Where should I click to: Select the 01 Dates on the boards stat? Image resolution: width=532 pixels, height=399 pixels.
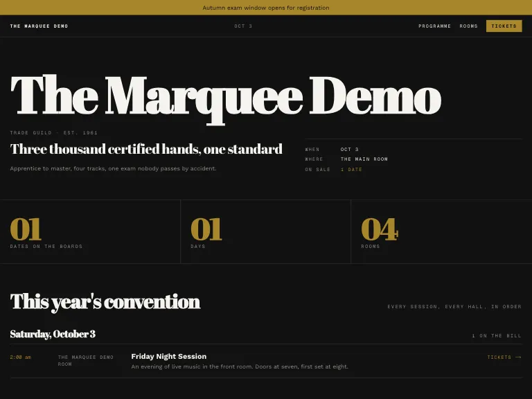pos(90,232)
